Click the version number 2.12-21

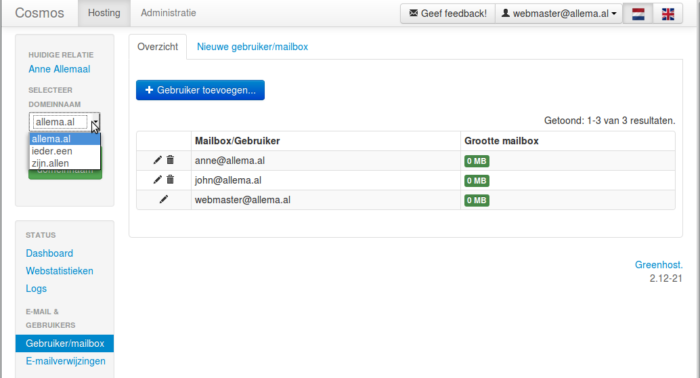coord(666,278)
